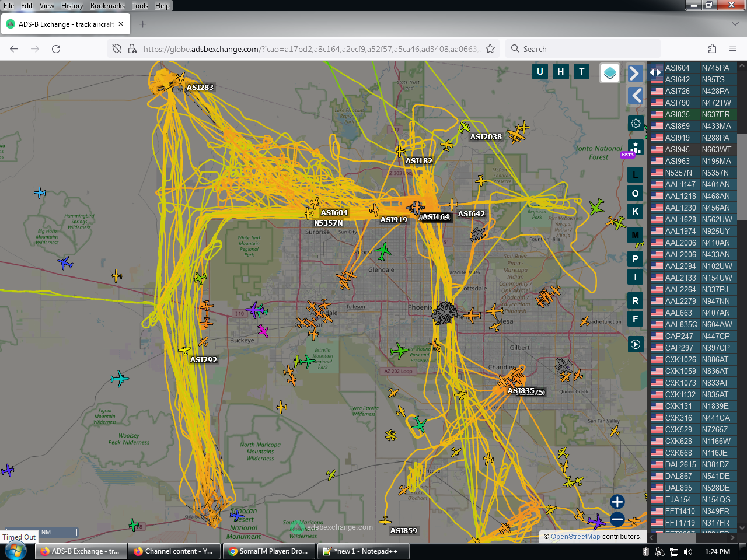Open the View menu

pos(47,6)
